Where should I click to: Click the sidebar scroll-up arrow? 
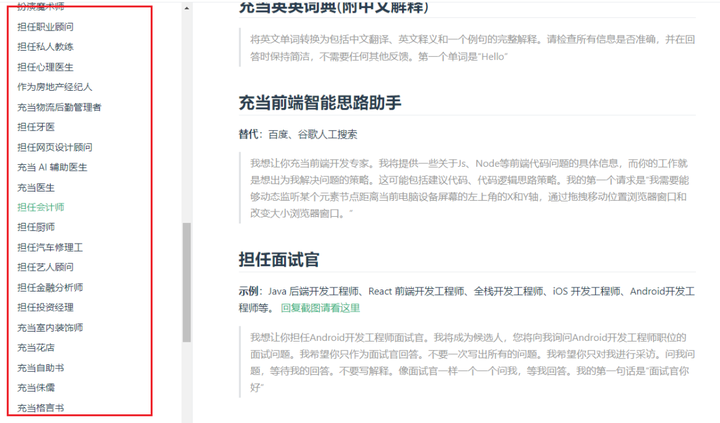click(x=186, y=8)
